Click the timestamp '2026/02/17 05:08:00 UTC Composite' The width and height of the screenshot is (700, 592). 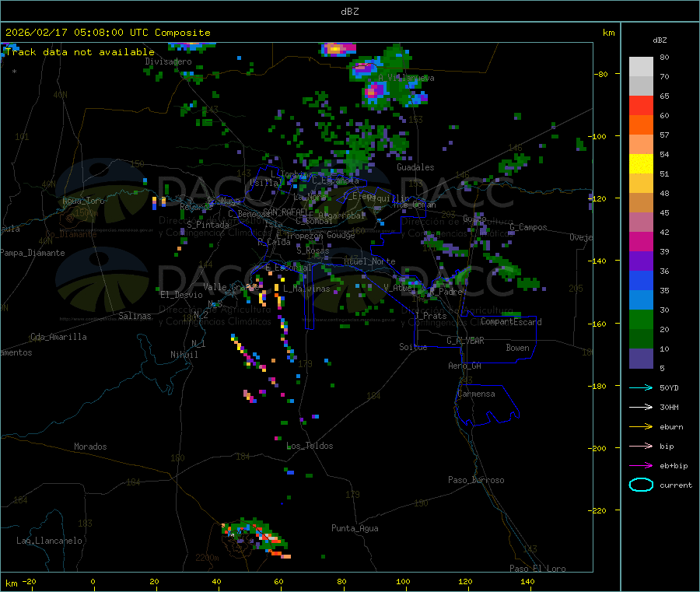pos(107,33)
